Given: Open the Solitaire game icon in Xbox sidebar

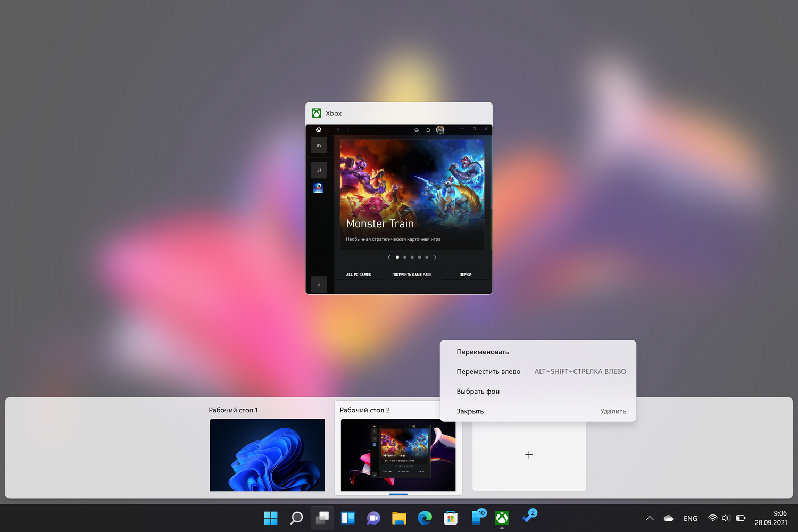Looking at the screenshot, I should (318, 187).
